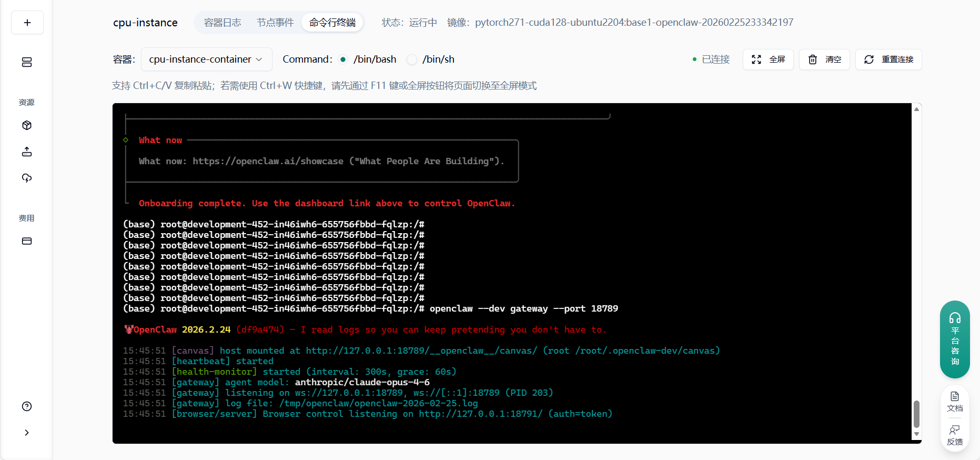Expand the cpu-instance-container dropdown
This screenshot has height=460, width=980.
(x=206, y=59)
